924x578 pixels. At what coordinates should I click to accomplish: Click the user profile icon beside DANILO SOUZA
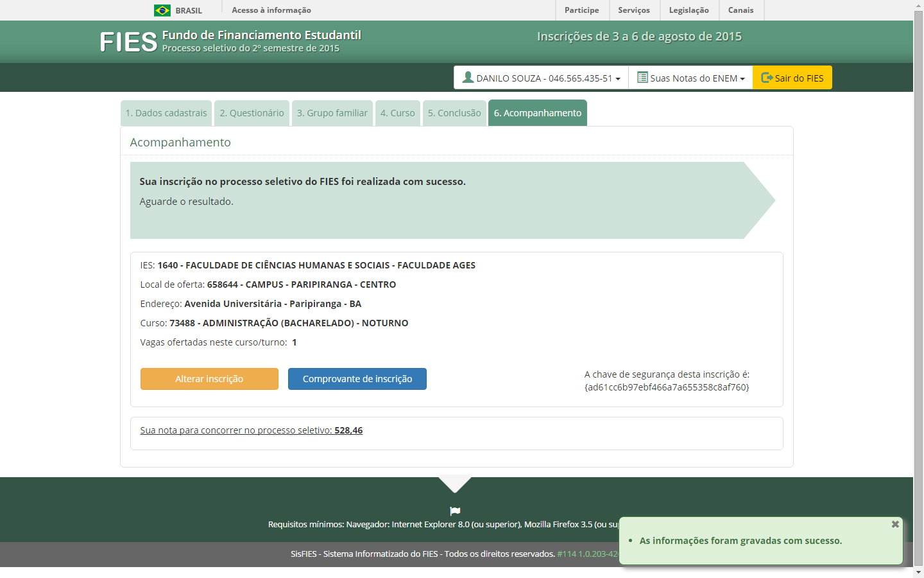(x=468, y=77)
